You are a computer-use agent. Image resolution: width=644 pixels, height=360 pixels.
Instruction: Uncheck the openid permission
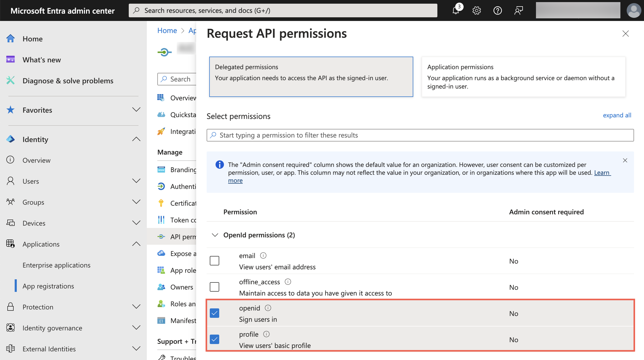pos(214,313)
